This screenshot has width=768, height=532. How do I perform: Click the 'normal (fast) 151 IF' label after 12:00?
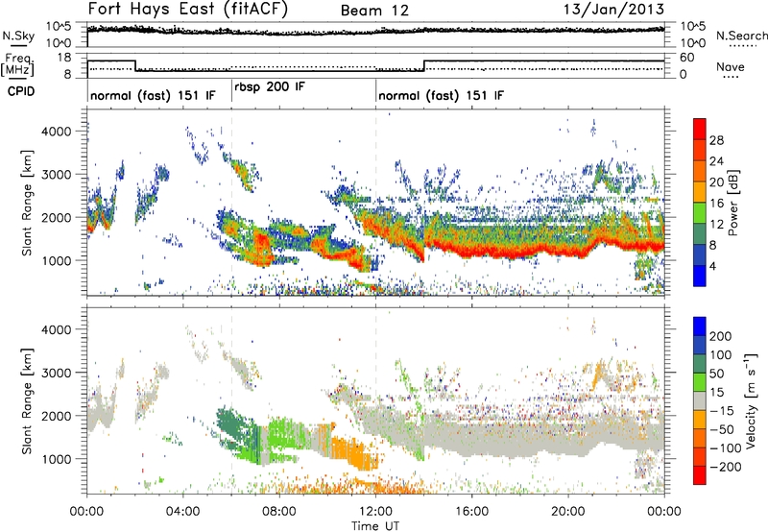(x=441, y=96)
